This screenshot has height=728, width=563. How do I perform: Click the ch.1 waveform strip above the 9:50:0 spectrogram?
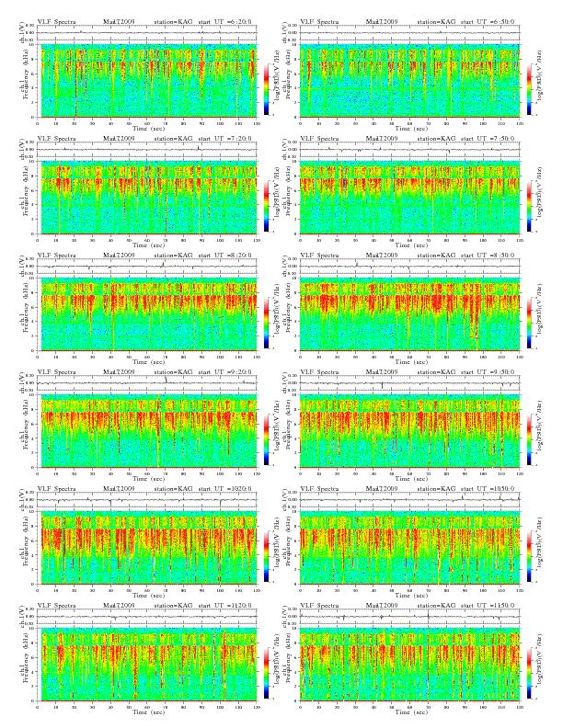pos(409,383)
